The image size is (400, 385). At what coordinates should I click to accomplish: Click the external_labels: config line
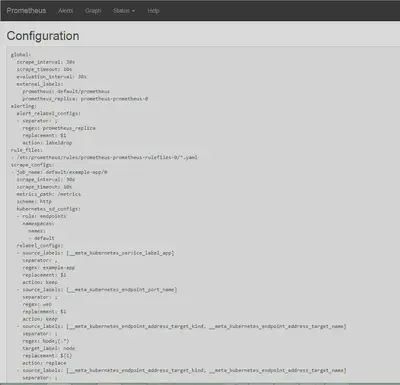pos(40,84)
